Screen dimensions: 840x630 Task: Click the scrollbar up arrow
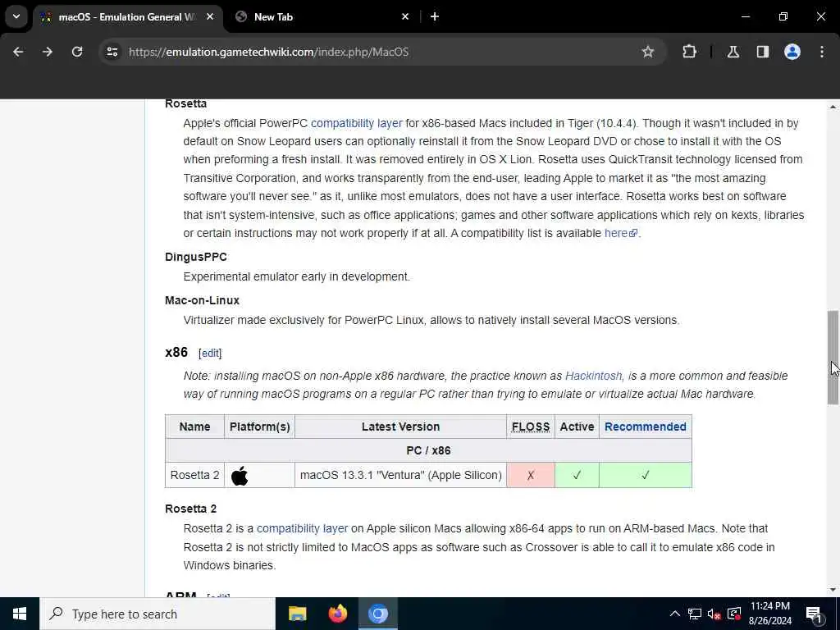click(833, 107)
